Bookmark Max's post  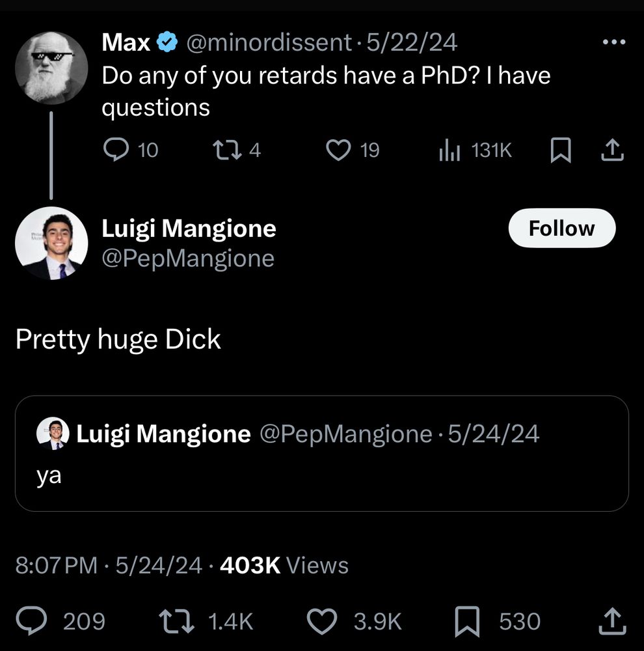click(x=559, y=151)
